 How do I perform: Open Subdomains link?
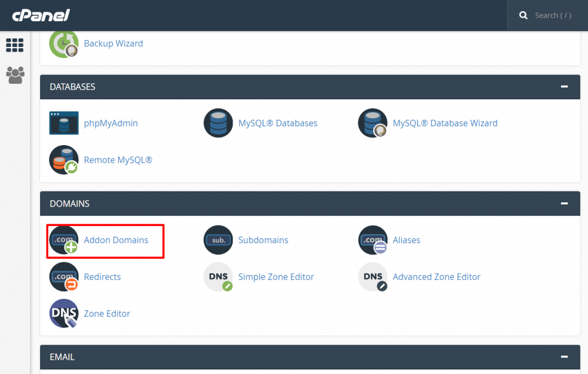point(263,240)
